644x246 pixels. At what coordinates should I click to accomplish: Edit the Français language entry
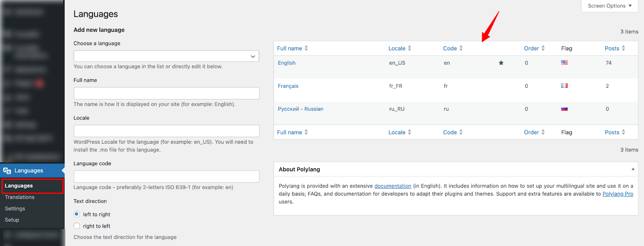pyautogui.click(x=288, y=86)
